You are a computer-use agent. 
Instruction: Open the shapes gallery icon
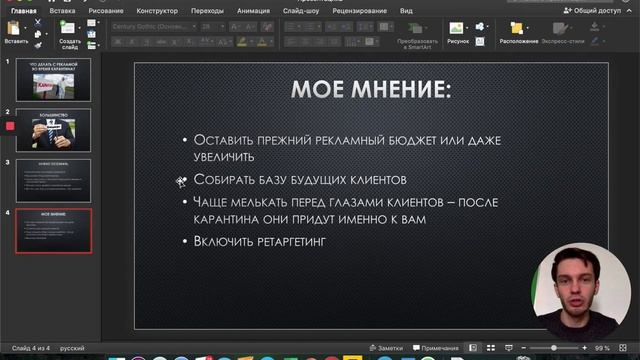click(480, 27)
